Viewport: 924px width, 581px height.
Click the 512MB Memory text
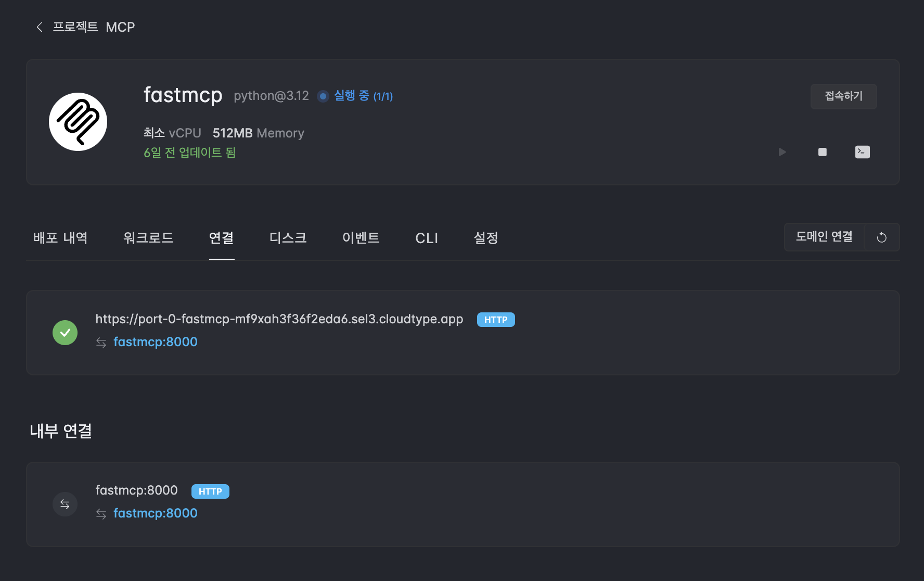click(259, 133)
